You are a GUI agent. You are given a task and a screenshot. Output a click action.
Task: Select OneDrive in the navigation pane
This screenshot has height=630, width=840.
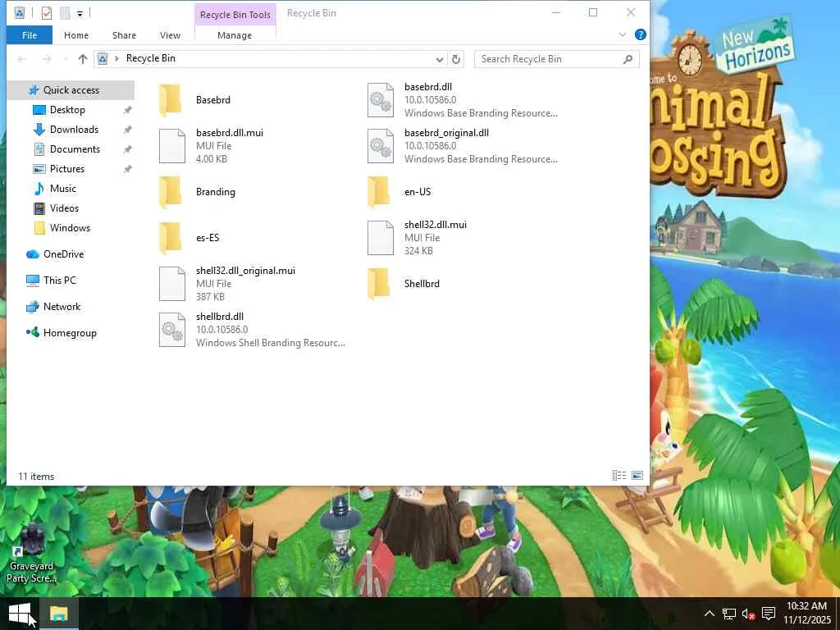63,254
